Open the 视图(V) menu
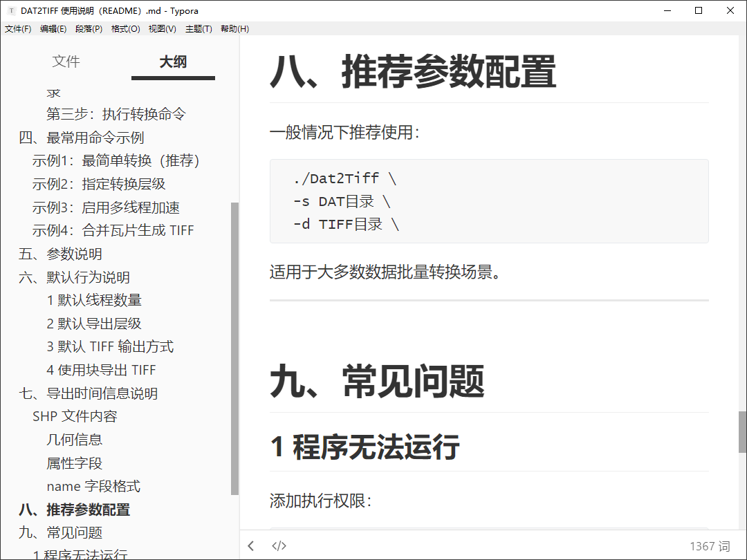Image resolution: width=747 pixels, height=560 pixels. click(163, 28)
